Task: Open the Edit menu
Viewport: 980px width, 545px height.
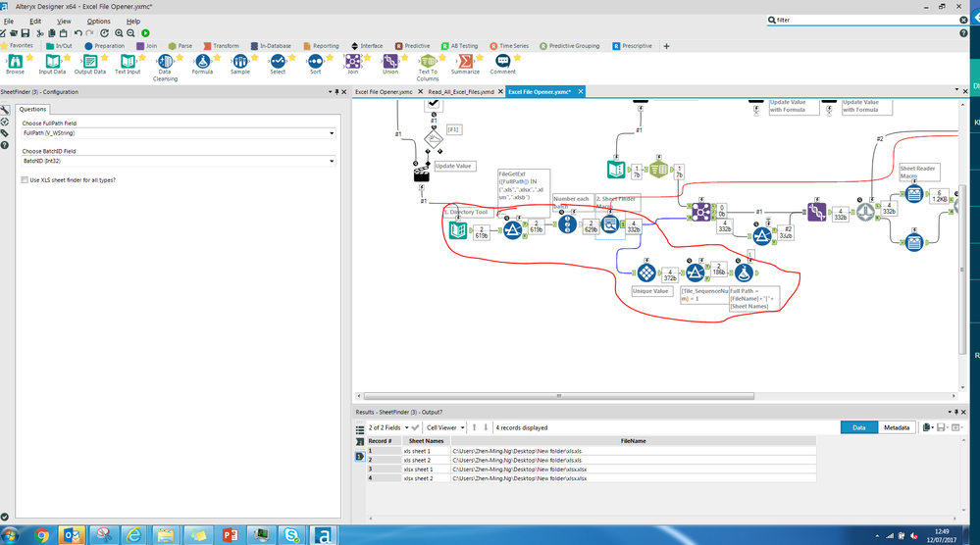Action: (x=35, y=22)
